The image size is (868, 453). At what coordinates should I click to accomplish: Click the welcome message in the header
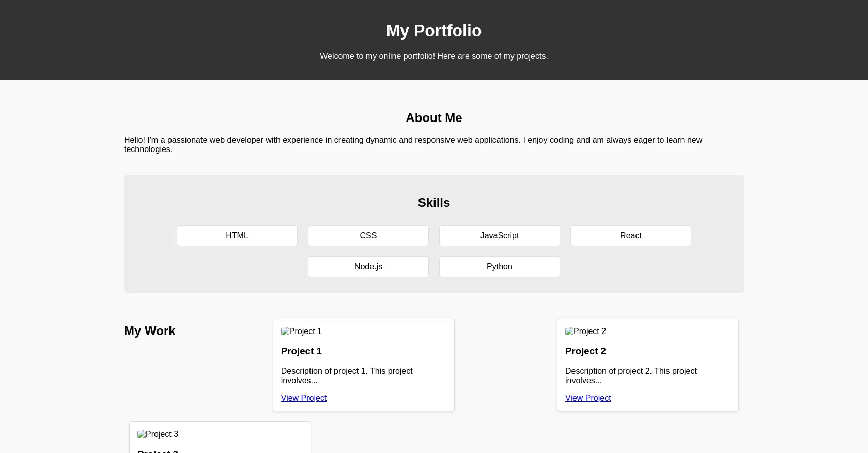click(x=434, y=56)
